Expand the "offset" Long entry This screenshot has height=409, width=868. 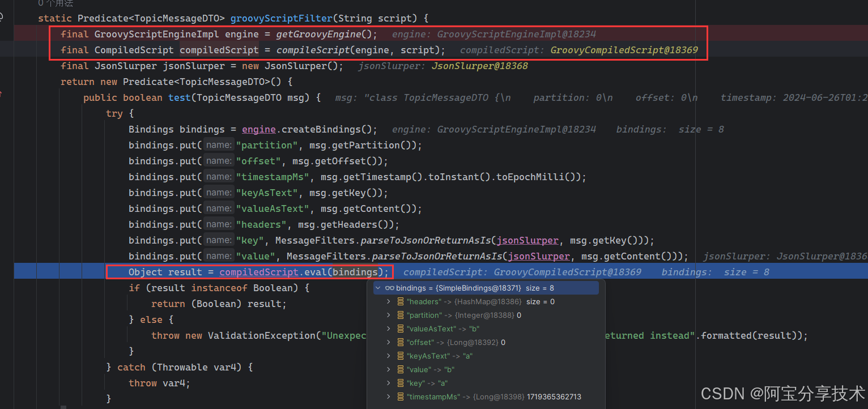(389, 343)
